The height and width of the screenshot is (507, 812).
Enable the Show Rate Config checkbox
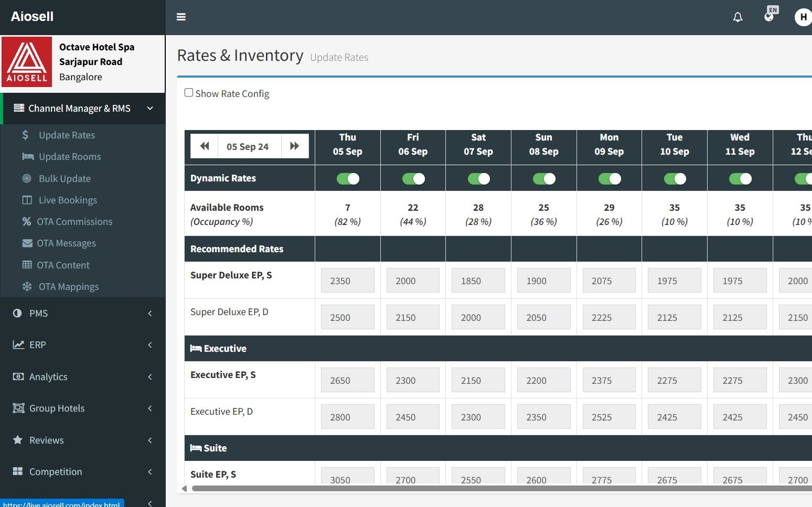pyautogui.click(x=189, y=93)
